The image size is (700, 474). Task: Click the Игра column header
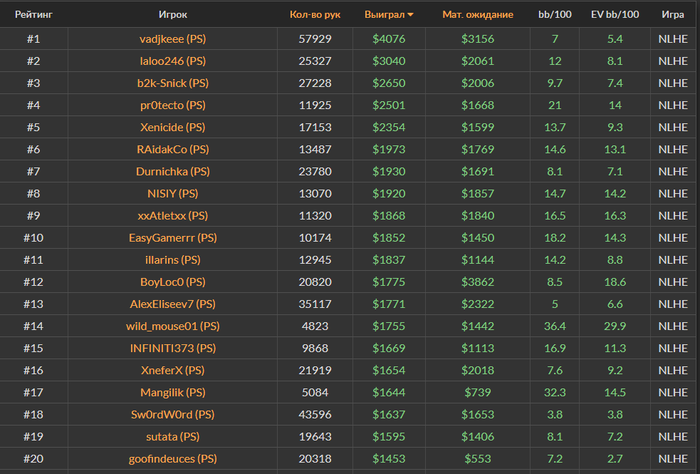pyautogui.click(x=673, y=15)
